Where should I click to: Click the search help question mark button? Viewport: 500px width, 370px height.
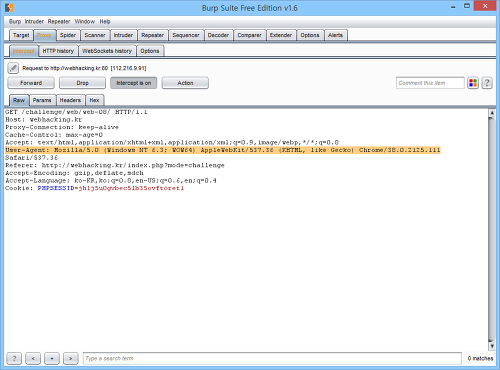[14, 358]
